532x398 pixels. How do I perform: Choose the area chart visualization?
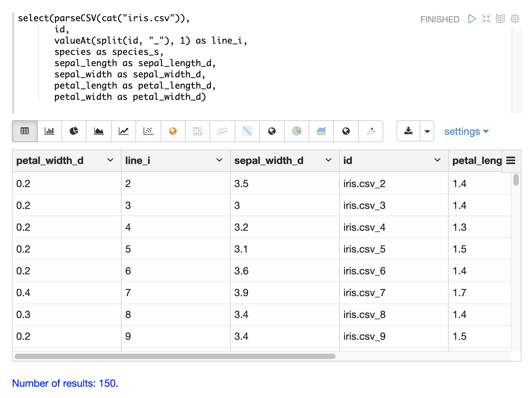99,131
